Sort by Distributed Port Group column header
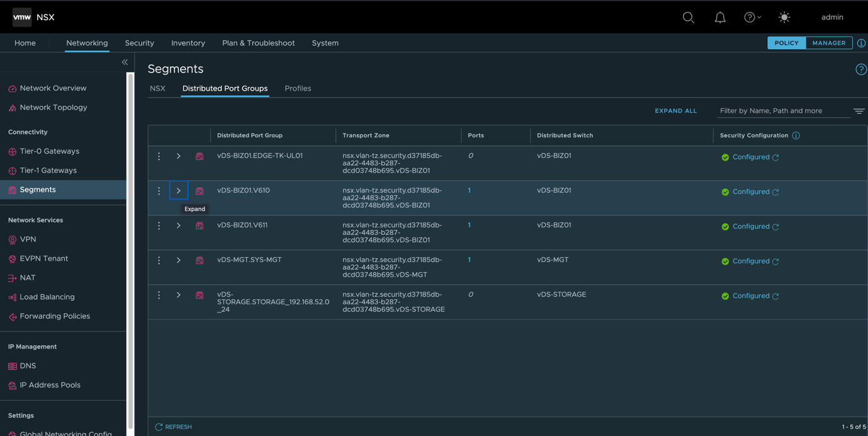 (x=250, y=135)
